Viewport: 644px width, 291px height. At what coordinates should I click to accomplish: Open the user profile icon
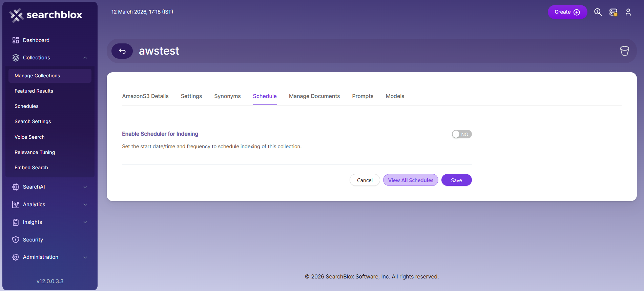(x=628, y=12)
